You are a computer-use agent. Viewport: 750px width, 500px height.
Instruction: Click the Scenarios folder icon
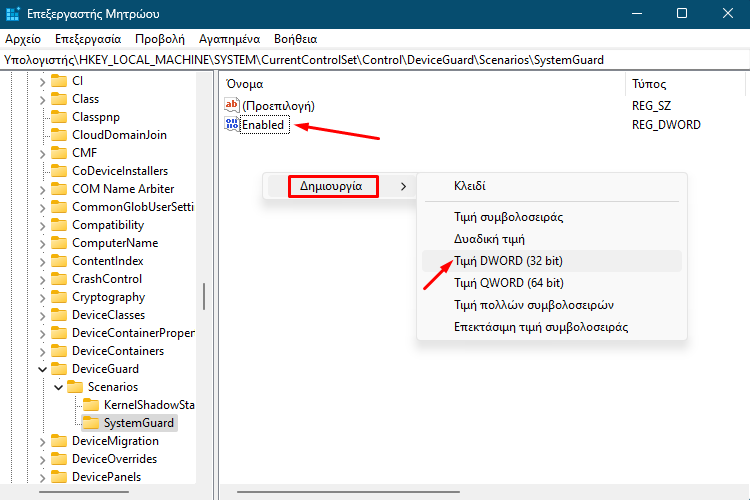(75, 387)
